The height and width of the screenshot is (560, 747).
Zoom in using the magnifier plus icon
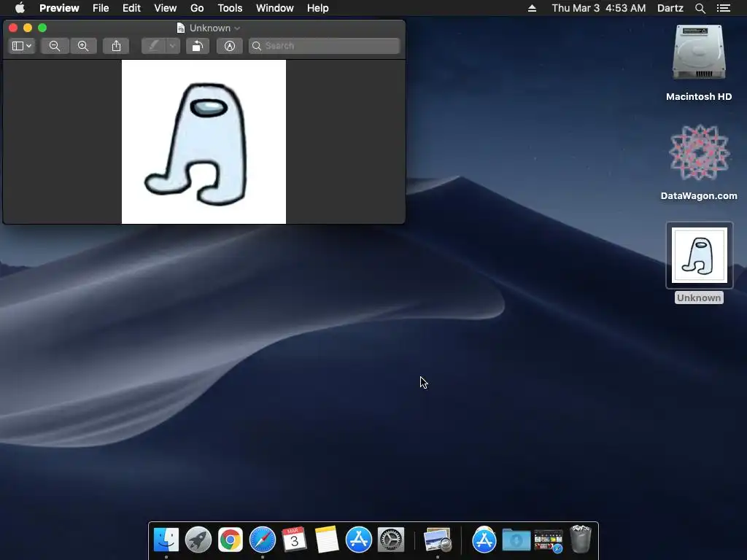pos(83,46)
